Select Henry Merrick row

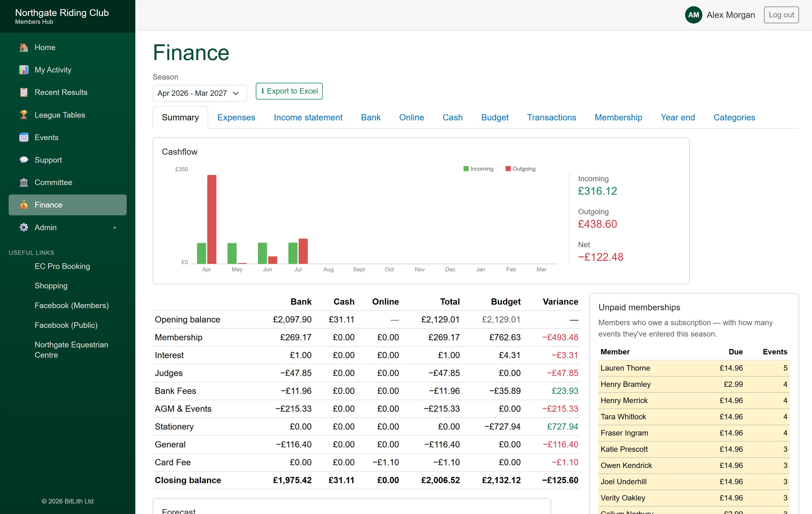pyautogui.click(x=694, y=400)
